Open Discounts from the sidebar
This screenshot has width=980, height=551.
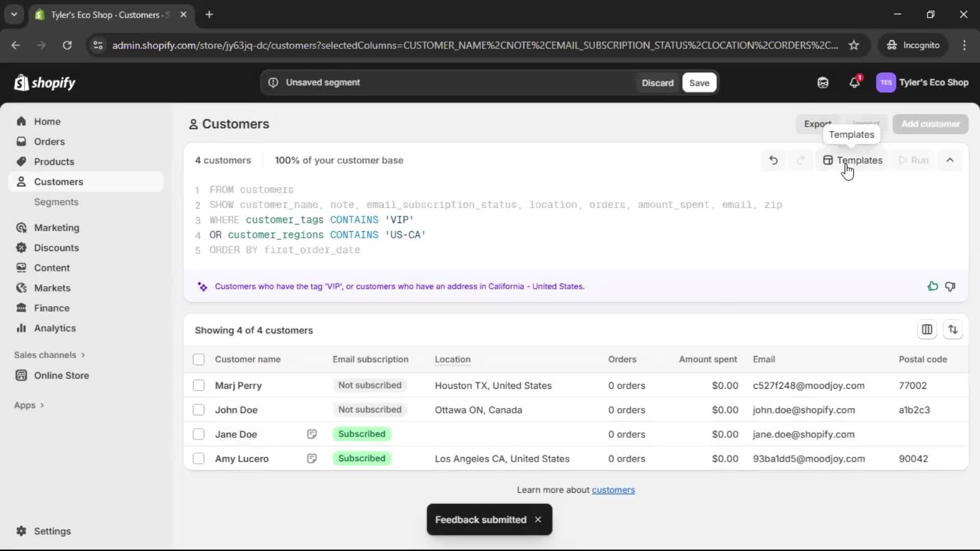click(57, 247)
